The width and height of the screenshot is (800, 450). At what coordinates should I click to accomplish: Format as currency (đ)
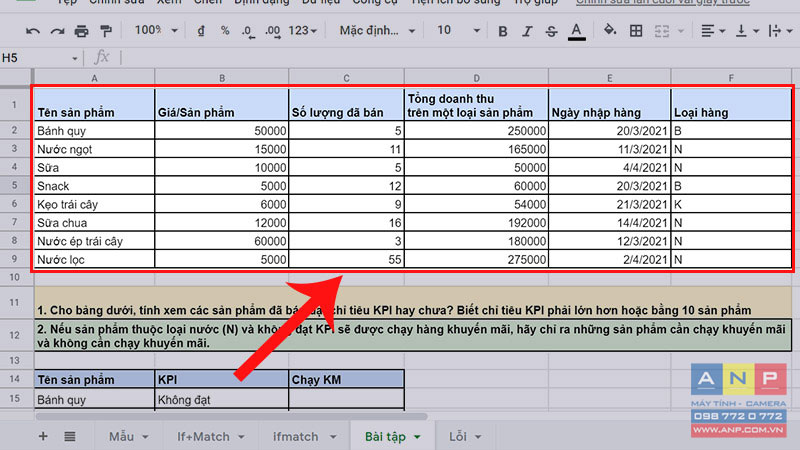pyautogui.click(x=201, y=31)
